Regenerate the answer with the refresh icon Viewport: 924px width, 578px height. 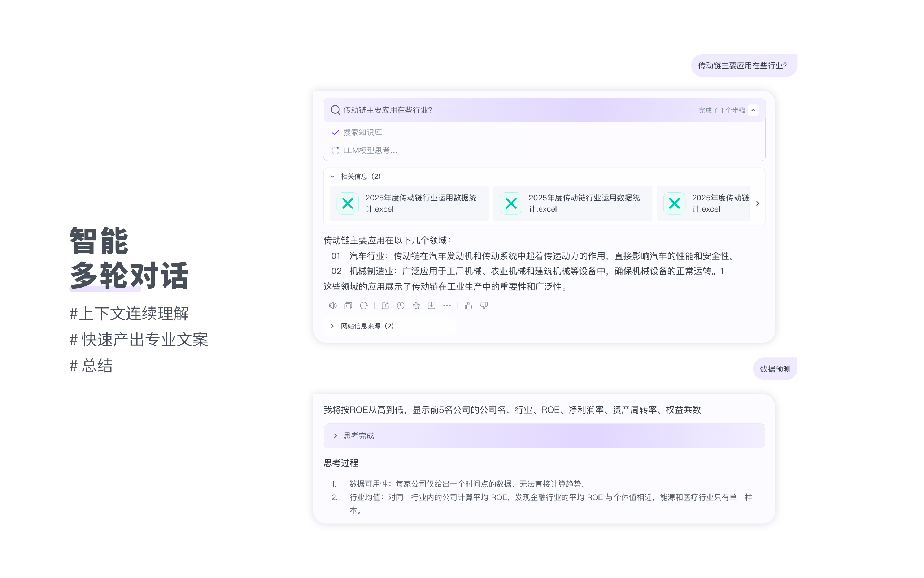363,306
